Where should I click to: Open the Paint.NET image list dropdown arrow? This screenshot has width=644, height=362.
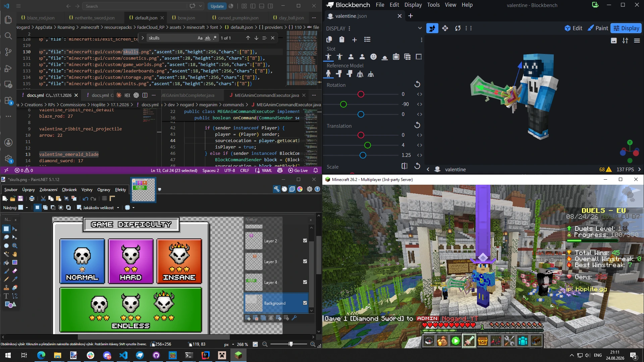[160, 189]
